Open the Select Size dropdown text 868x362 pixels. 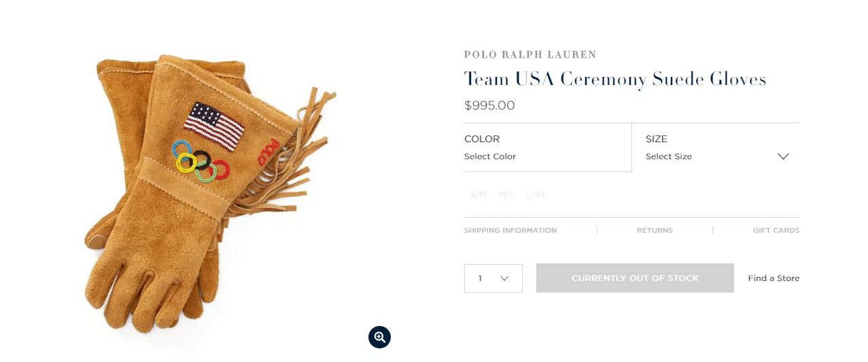coord(669,157)
